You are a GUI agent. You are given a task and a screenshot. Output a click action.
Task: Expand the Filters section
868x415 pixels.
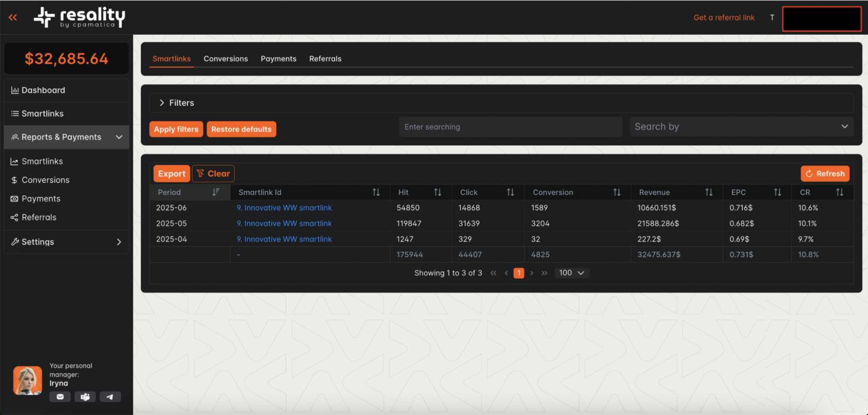pyautogui.click(x=162, y=103)
